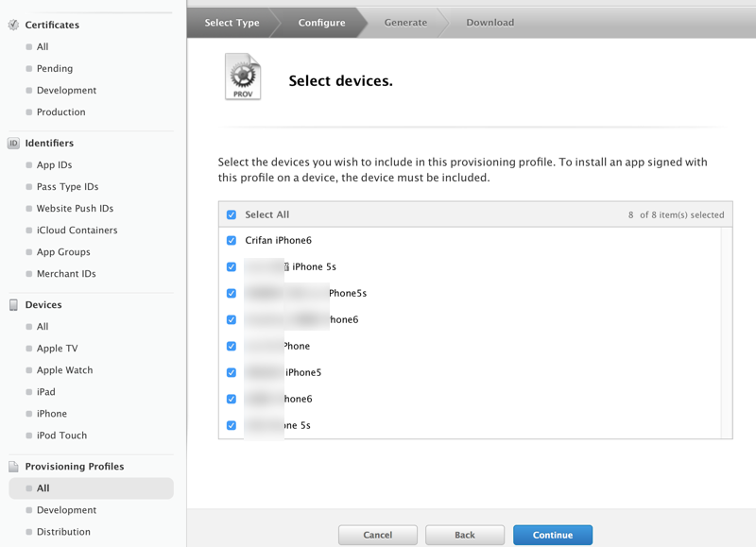Click the PROV provisioning file icon

coord(243,77)
